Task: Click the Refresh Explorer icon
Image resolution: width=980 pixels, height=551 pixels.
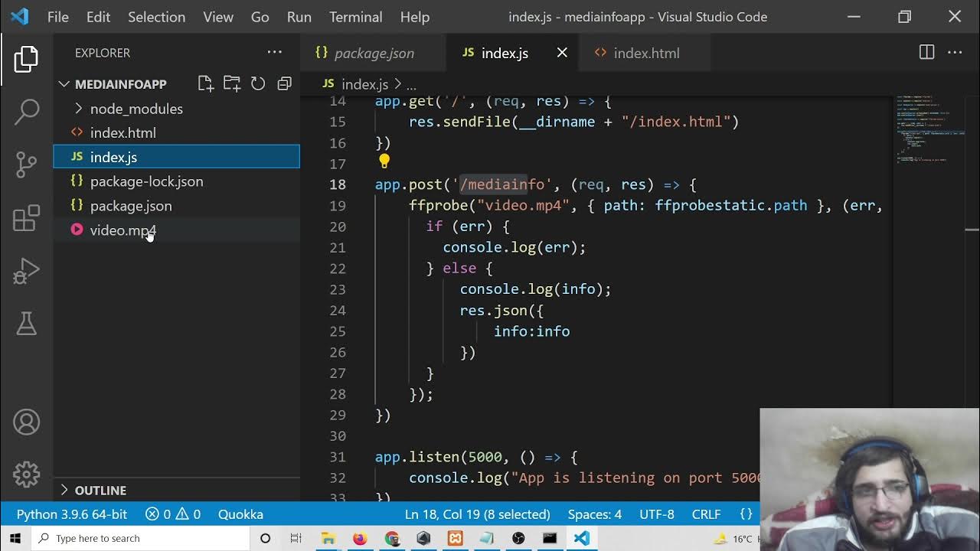Action: point(258,83)
